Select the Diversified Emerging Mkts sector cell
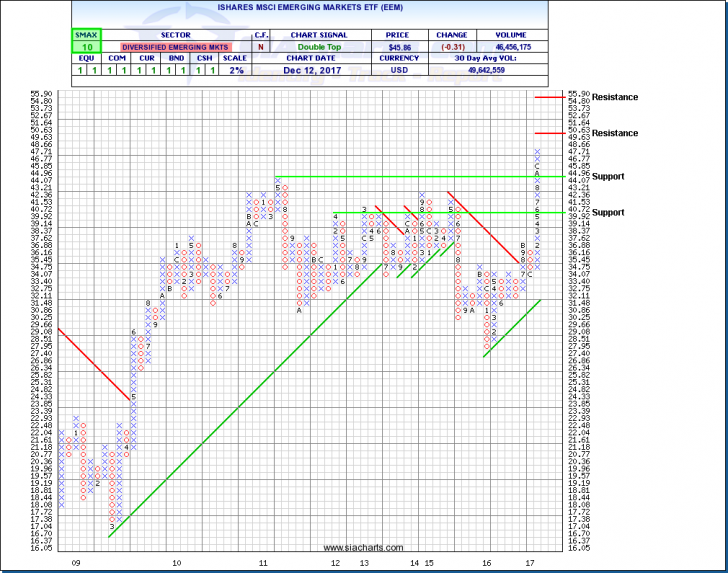Viewport: 728px width, 573px height. pos(174,47)
